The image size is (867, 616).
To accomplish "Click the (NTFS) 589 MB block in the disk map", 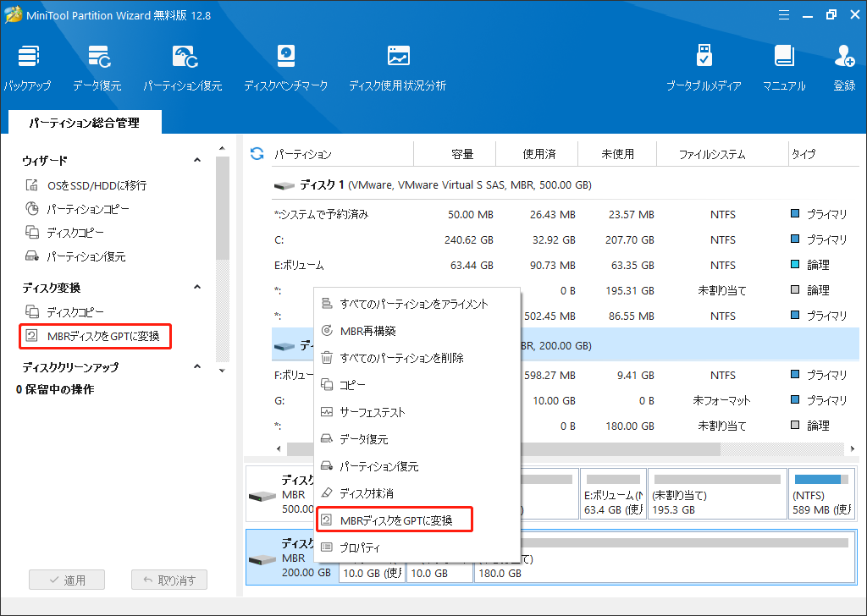I will [821, 494].
